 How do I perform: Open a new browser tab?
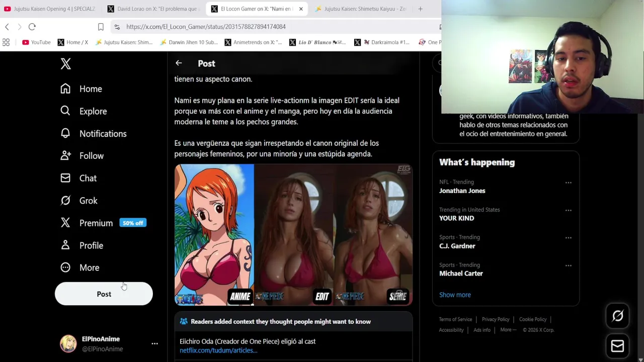point(420,9)
